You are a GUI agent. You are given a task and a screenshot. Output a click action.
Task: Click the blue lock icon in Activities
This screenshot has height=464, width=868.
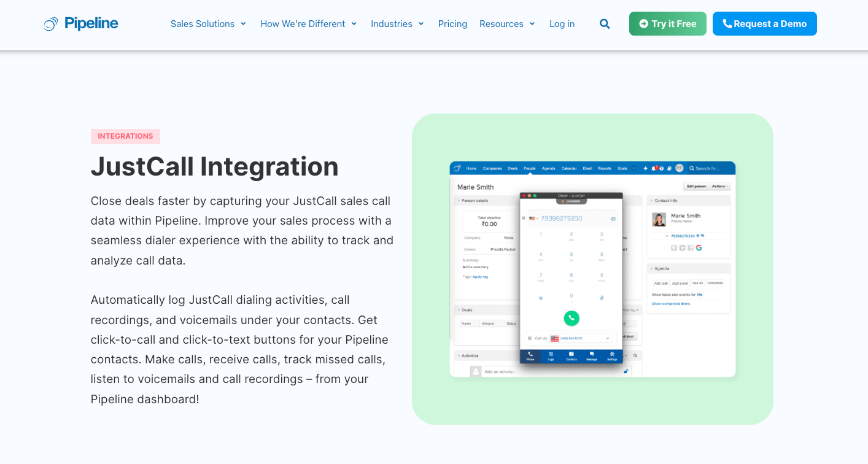pos(626,371)
